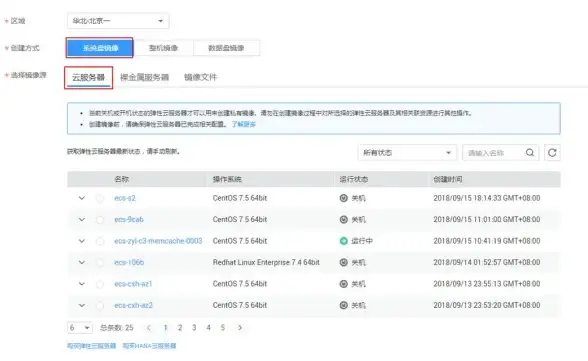The width and height of the screenshot is (588, 361).
Task: Open the all-status filter dropdown
Action: pyautogui.click(x=407, y=153)
